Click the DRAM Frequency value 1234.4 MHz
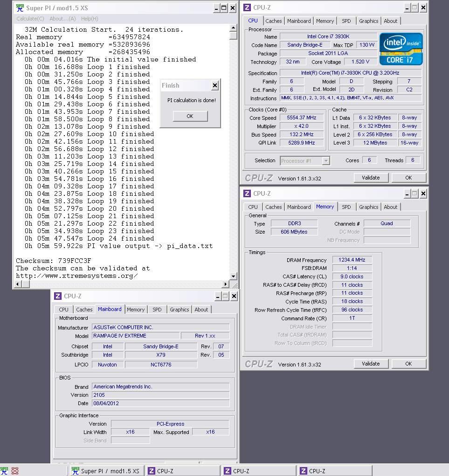 352,260
